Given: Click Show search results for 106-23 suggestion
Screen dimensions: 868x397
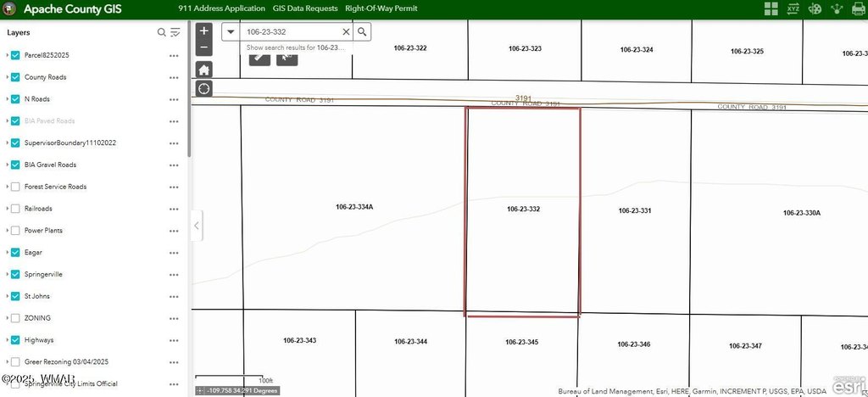Looking at the screenshot, I should pos(296,48).
